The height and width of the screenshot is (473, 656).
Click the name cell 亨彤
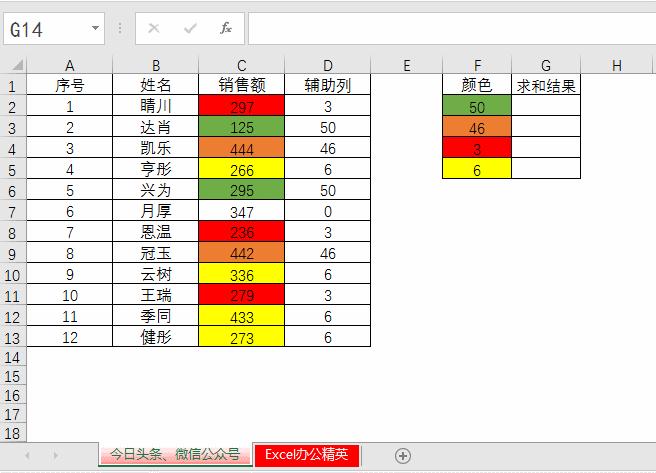coord(156,169)
